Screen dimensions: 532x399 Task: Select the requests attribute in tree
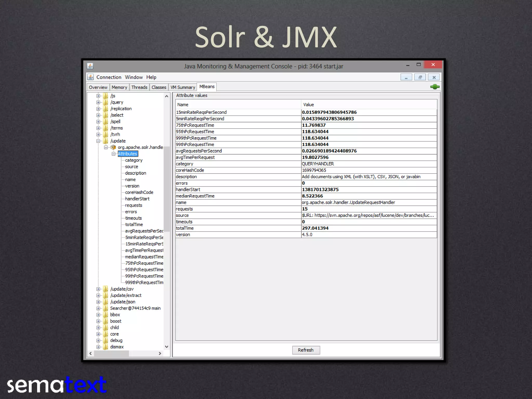pyautogui.click(x=134, y=205)
